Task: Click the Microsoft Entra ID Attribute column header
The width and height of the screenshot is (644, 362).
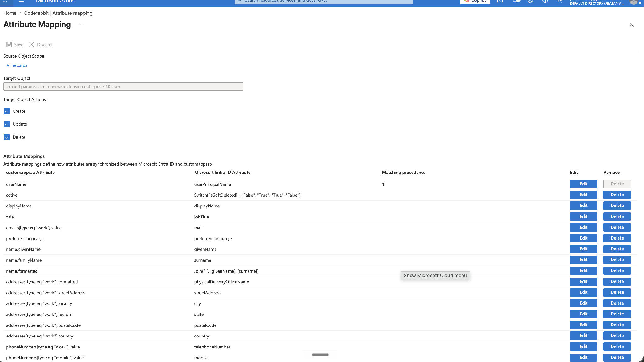Action: pyautogui.click(x=222, y=173)
